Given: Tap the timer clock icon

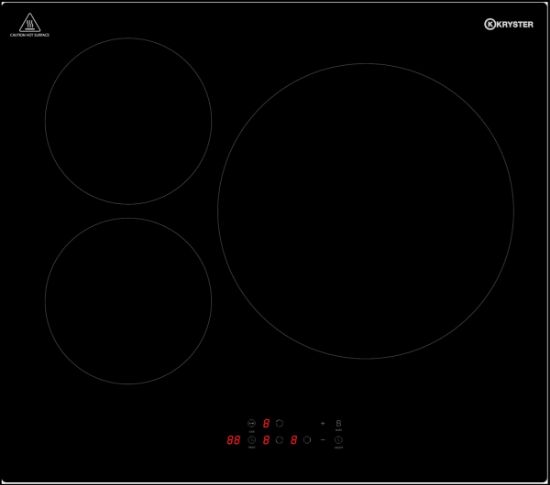Looking at the screenshot, I should (252, 440).
